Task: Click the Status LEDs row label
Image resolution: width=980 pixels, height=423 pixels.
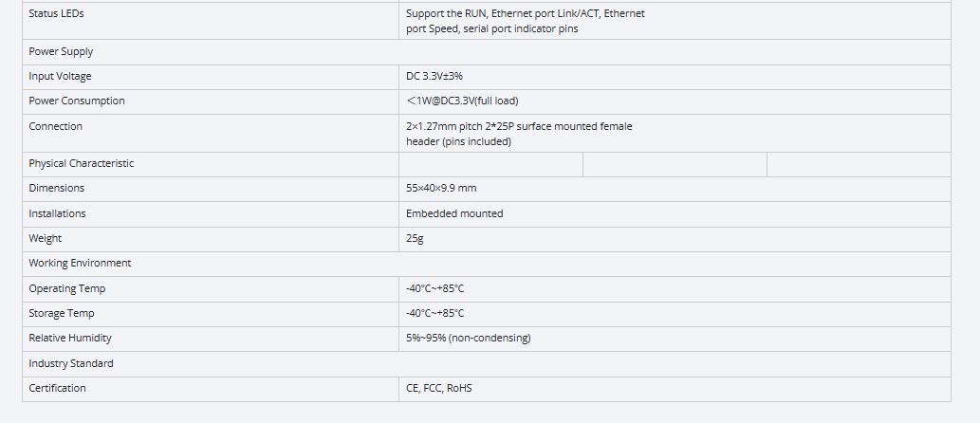Action: pyautogui.click(x=56, y=13)
